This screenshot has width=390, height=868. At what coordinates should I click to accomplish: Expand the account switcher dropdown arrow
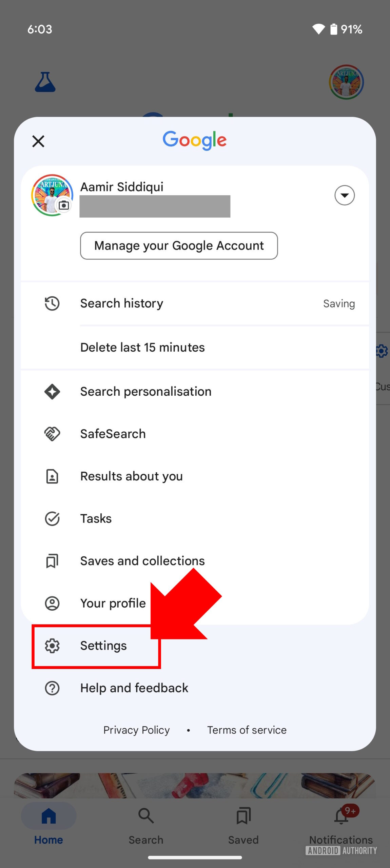coord(344,195)
